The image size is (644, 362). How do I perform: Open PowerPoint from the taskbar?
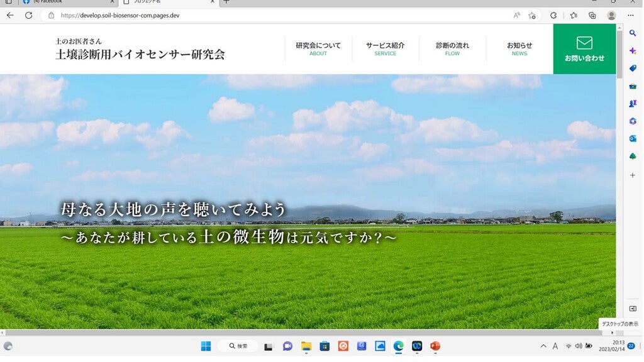coord(435,346)
